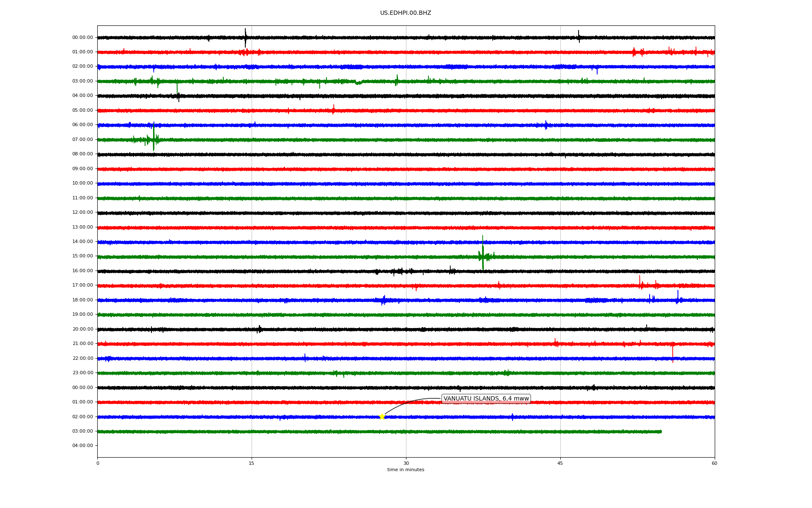
Task: Click the tall red spike on the 21:00:00 trace
Action: [x=672, y=352]
